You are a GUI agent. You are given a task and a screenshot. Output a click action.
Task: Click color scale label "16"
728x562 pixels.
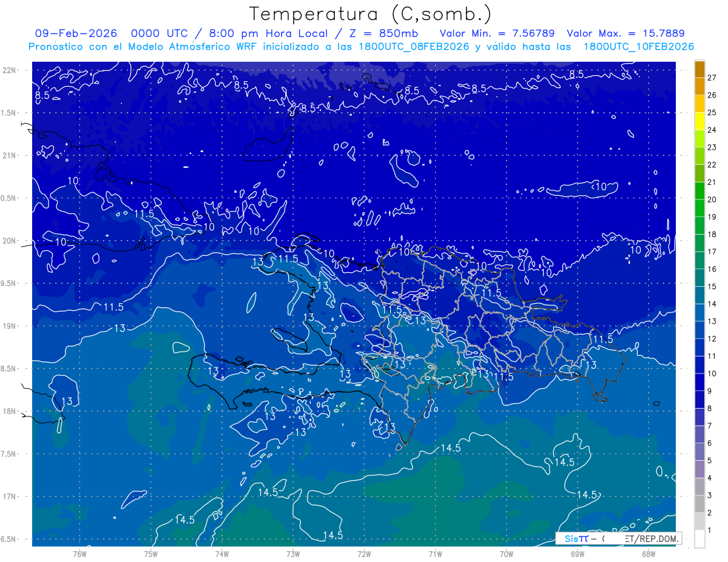(712, 269)
